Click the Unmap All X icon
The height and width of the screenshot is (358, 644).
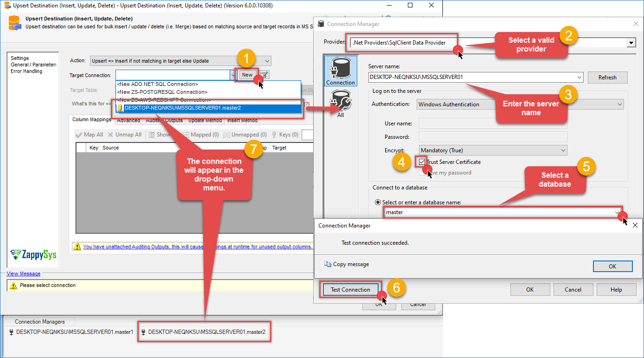point(110,135)
